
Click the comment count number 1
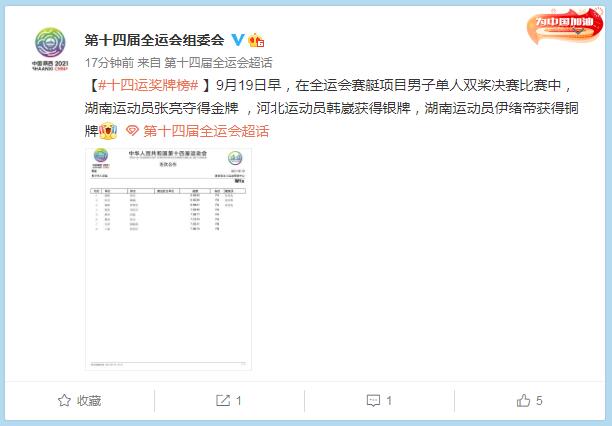[389, 401]
